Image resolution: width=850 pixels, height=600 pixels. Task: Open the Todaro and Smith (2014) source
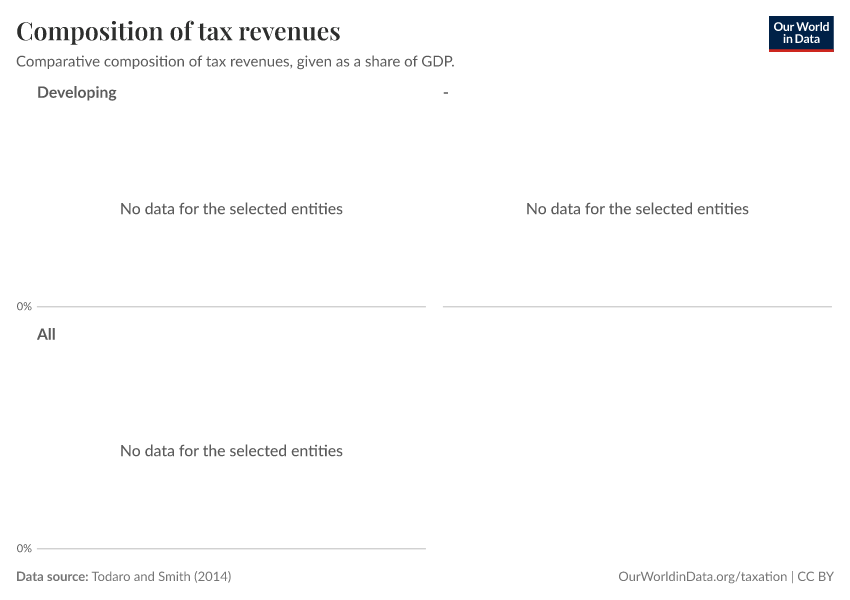[x=161, y=577]
